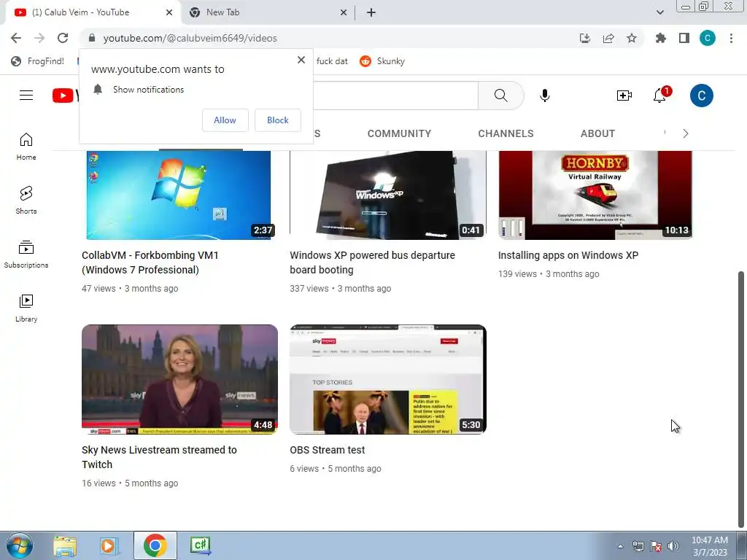This screenshot has width=747, height=560.
Task: Show hidden tray icons arrow
Action: click(620, 546)
